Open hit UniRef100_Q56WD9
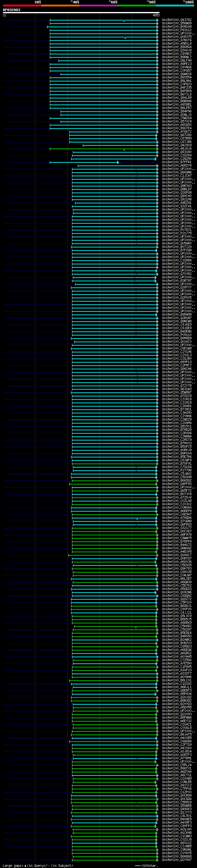Image resolution: width=197 pixels, height=868 pixels. [x=176, y=23]
